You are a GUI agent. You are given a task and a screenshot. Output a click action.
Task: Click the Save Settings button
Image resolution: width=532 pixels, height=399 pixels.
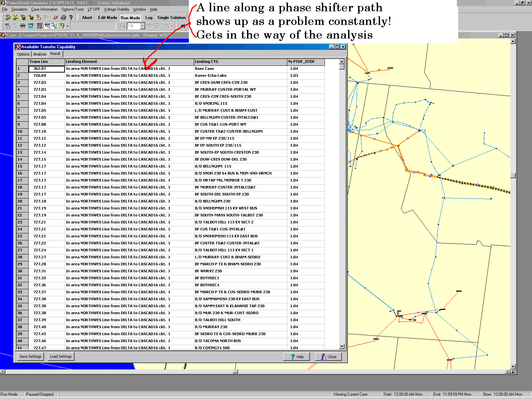click(30, 356)
